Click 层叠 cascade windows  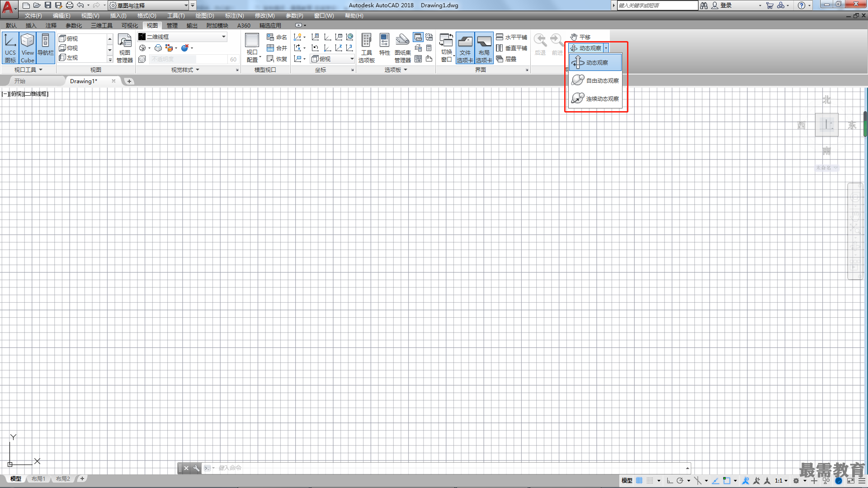(x=506, y=59)
